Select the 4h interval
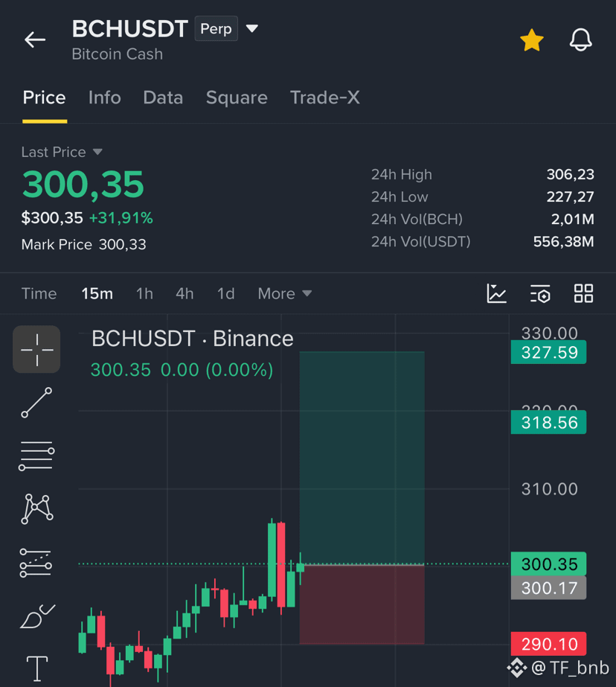Image resolution: width=616 pixels, height=687 pixels. click(x=185, y=293)
